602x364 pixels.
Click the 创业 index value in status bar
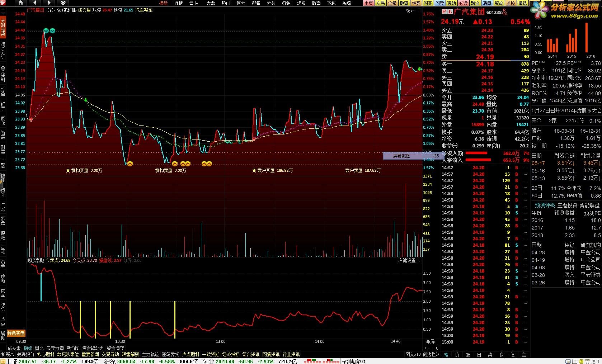[x=225, y=361]
